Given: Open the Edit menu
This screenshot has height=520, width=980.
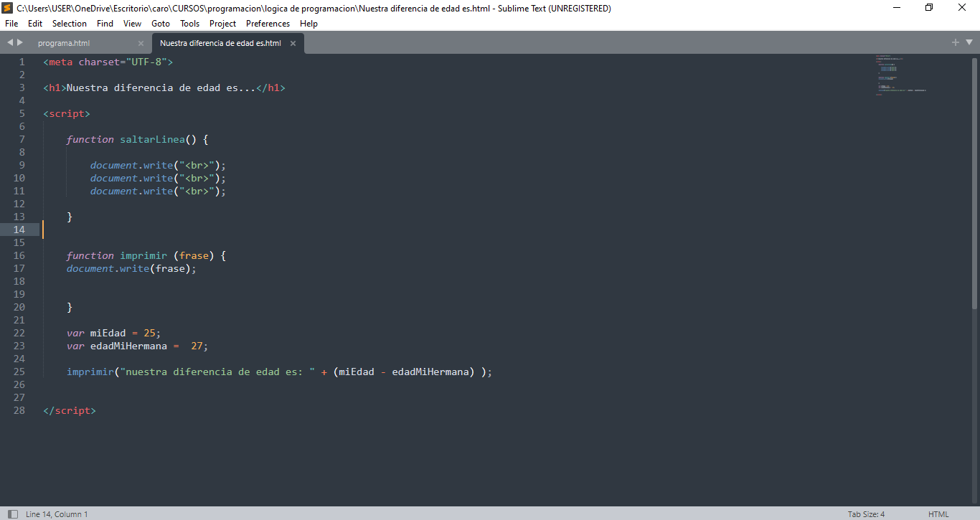Looking at the screenshot, I should click(35, 24).
